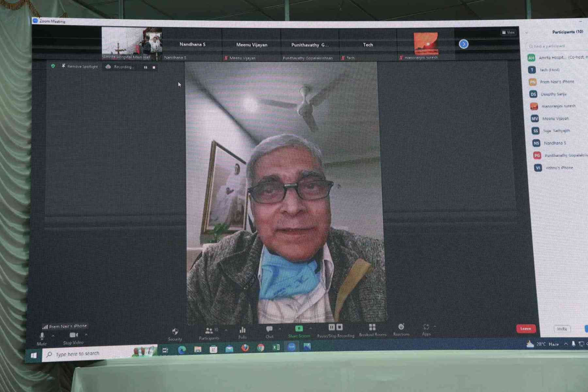
Task: Select the Punithavathy Gopalakrishnan video tile
Action: coord(310,45)
